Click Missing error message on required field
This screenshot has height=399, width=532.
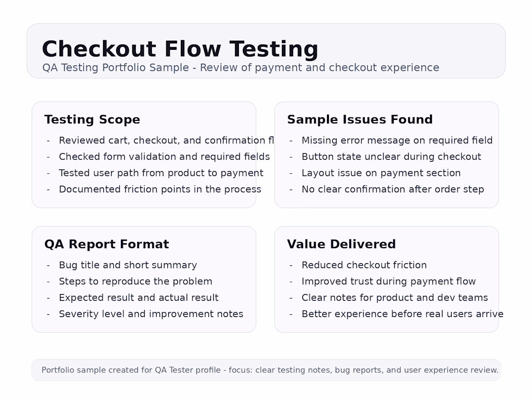point(397,140)
